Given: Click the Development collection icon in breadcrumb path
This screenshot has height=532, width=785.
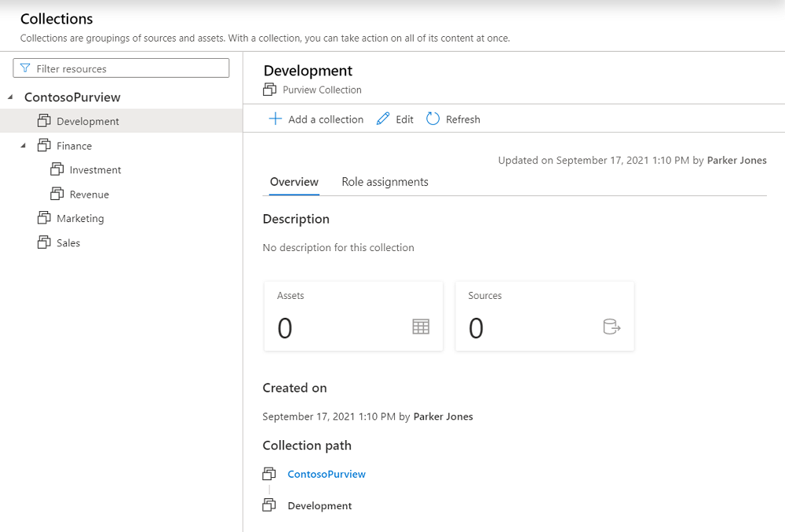Looking at the screenshot, I should [x=269, y=505].
